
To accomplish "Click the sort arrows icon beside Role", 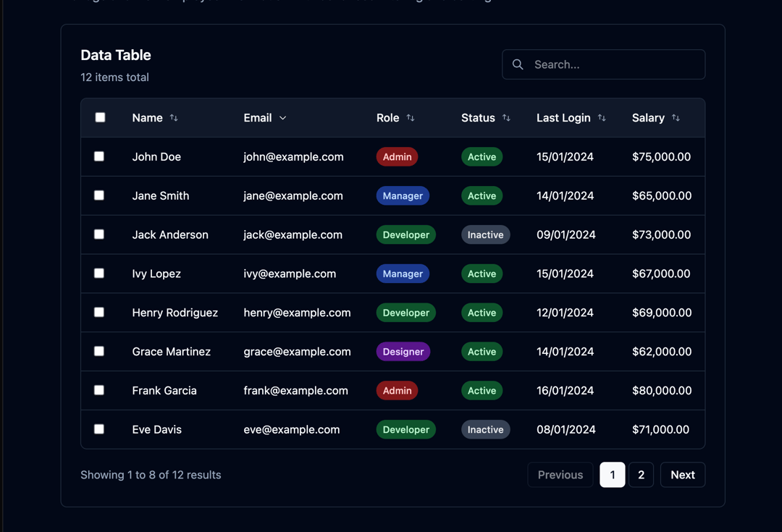I will point(411,118).
